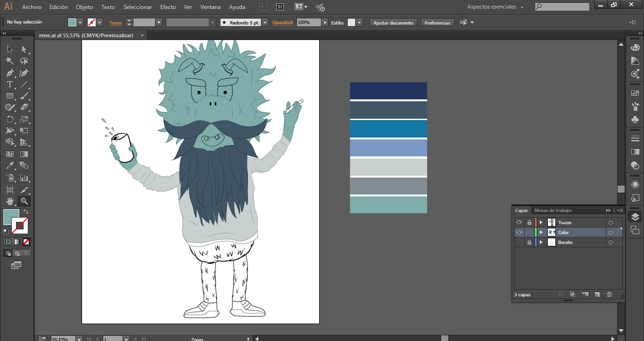Unlock the Boceto layer
644x341 pixels.
(529, 242)
